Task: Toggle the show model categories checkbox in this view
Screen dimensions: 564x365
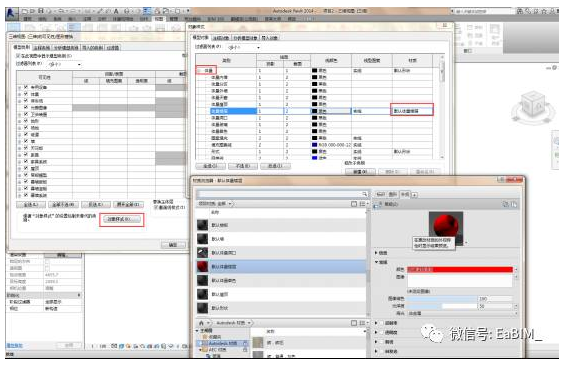Action: 18,56
